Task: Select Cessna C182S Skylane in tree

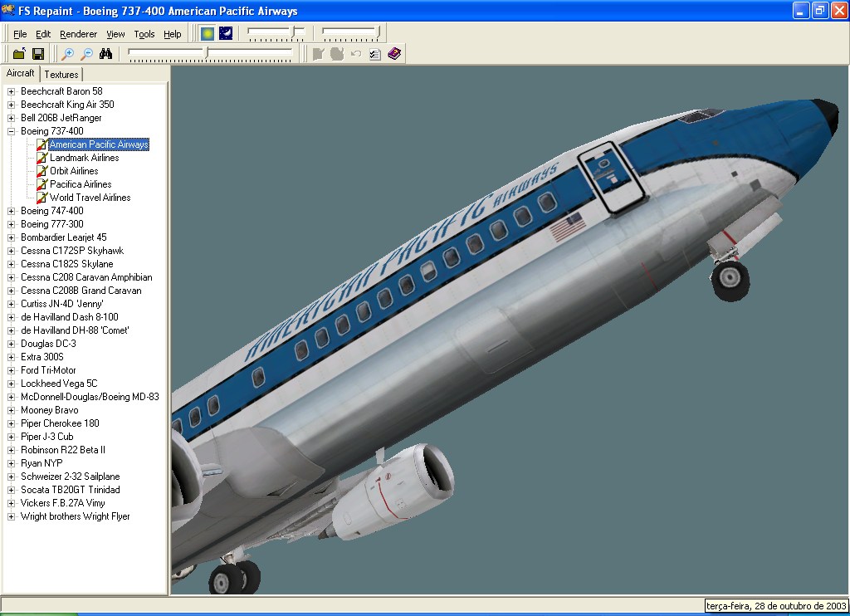Action: coord(67,264)
